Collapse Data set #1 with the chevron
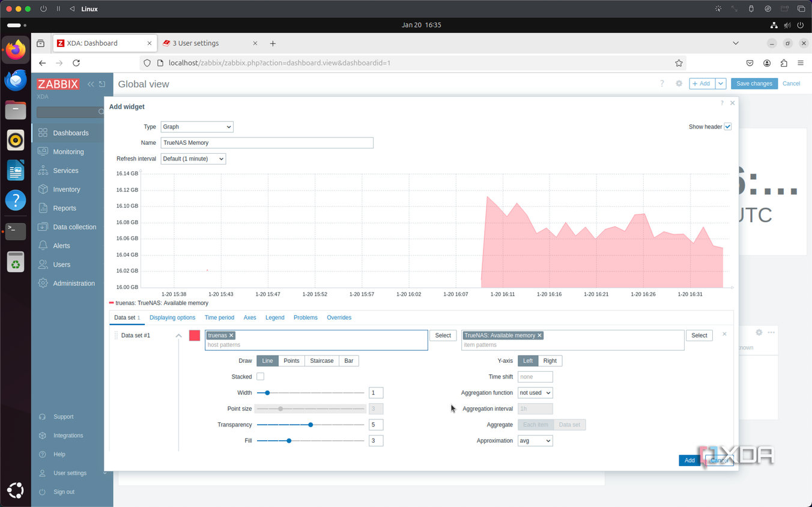Image resolution: width=812 pixels, height=507 pixels. pyautogui.click(x=178, y=335)
